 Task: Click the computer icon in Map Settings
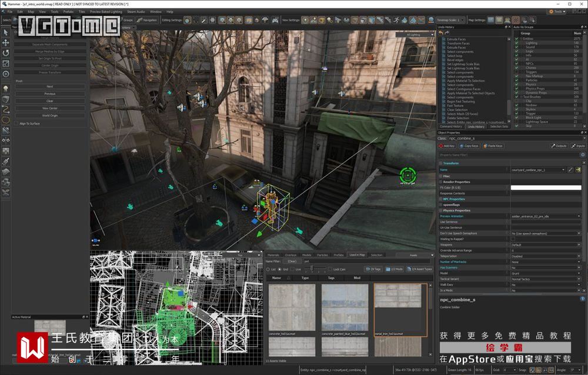pyautogui.click(x=507, y=20)
